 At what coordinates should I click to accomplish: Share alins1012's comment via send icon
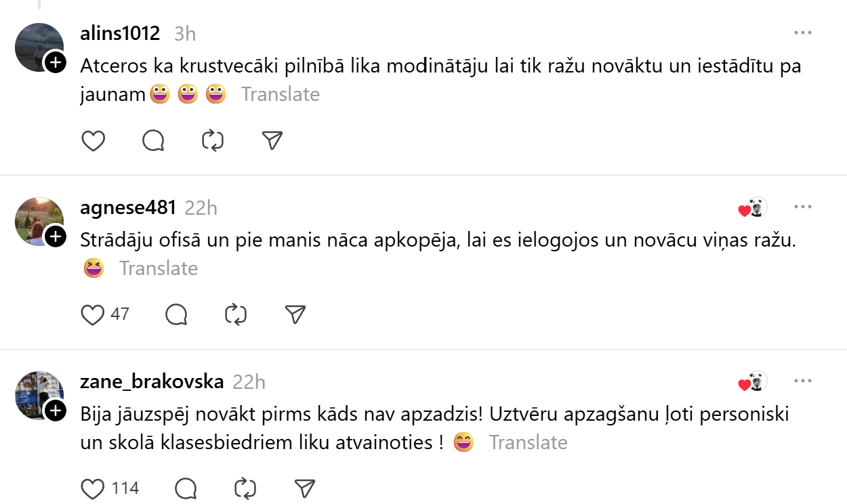click(272, 140)
